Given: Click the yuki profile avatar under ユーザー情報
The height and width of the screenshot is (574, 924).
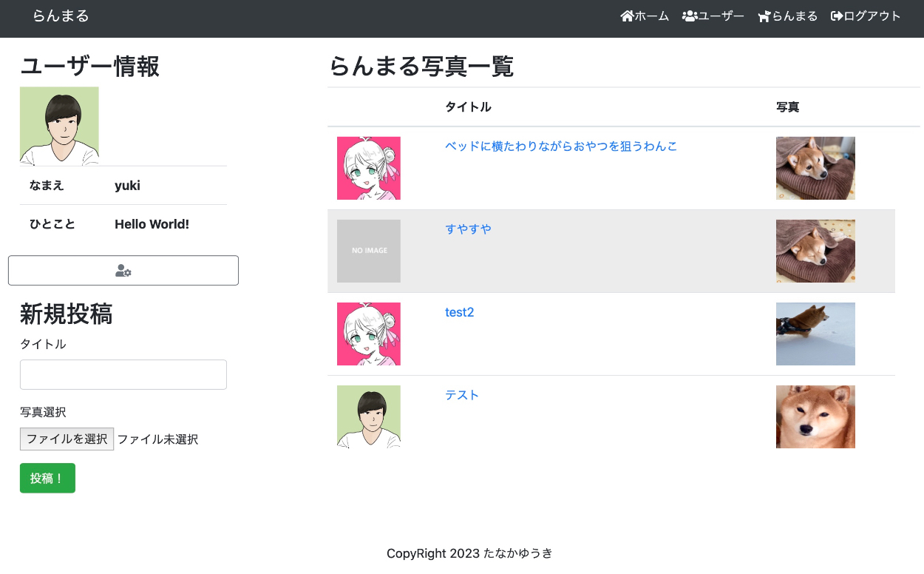Looking at the screenshot, I should click(59, 126).
